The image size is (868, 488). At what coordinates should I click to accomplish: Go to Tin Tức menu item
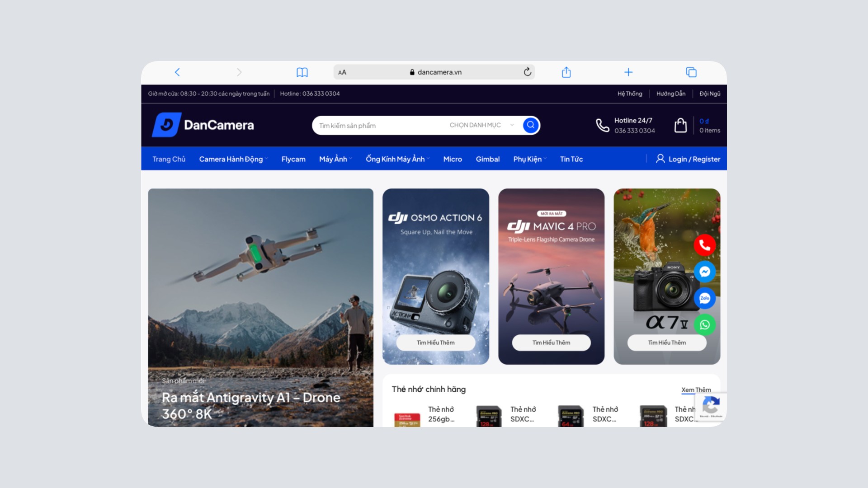(571, 159)
